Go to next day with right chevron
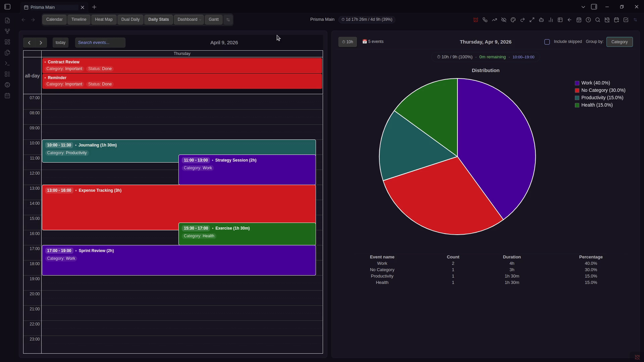This screenshot has height=362, width=644. (41, 43)
